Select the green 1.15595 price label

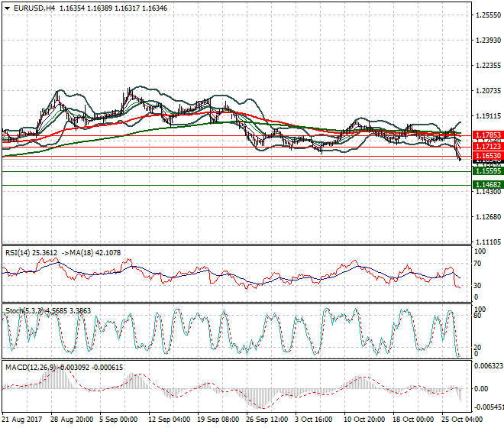(486, 172)
